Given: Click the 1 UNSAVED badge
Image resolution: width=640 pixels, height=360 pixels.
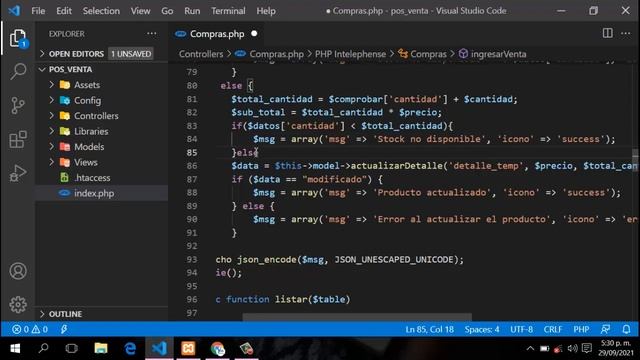Looking at the screenshot, I should point(131,54).
